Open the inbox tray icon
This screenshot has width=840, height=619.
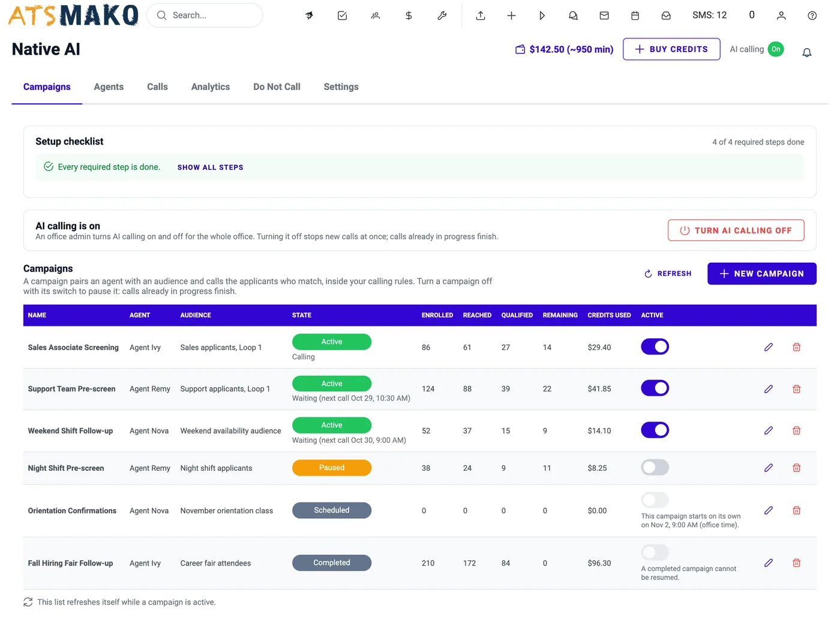(666, 16)
